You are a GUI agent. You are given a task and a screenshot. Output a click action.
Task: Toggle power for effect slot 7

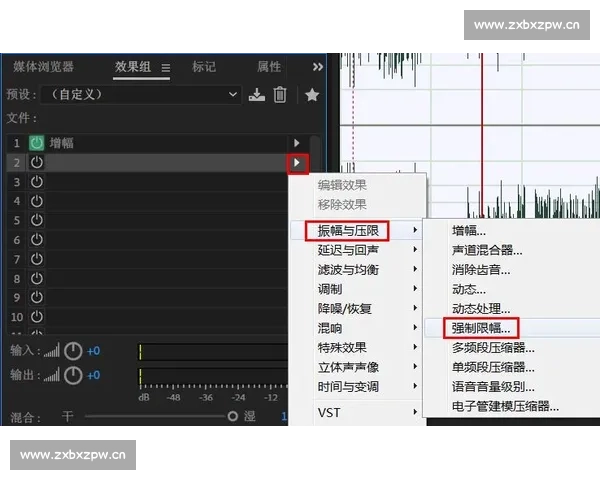(x=37, y=259)
